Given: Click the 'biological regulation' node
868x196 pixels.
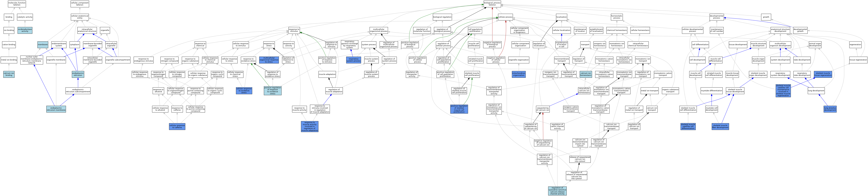Looking at the screenshot, I should pos(442,17).
